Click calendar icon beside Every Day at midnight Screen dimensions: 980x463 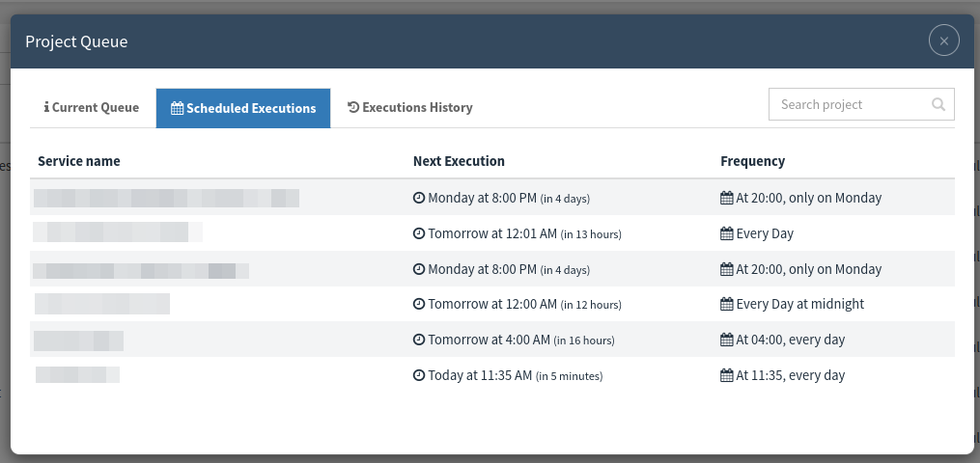tap(726, 304)
